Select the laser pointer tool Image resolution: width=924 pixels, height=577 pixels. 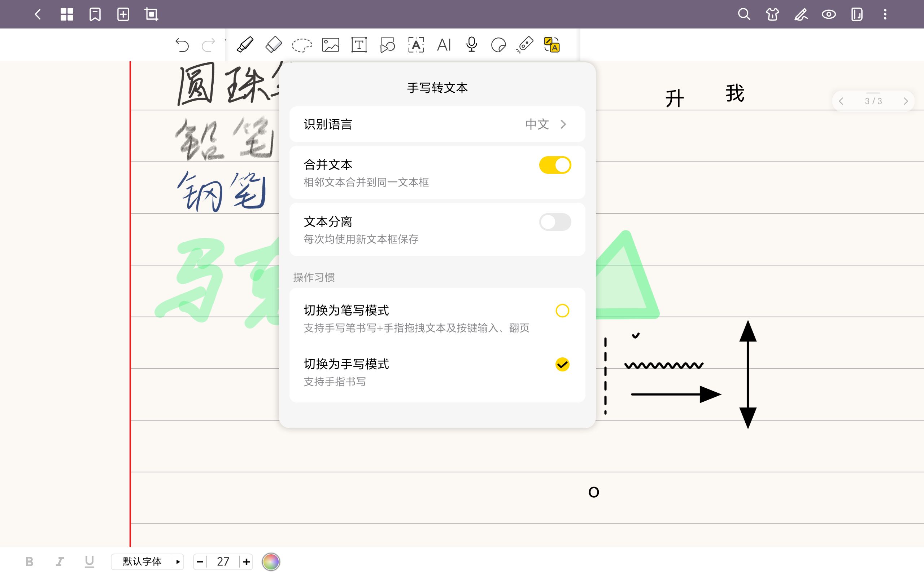[x=526, y=45]
